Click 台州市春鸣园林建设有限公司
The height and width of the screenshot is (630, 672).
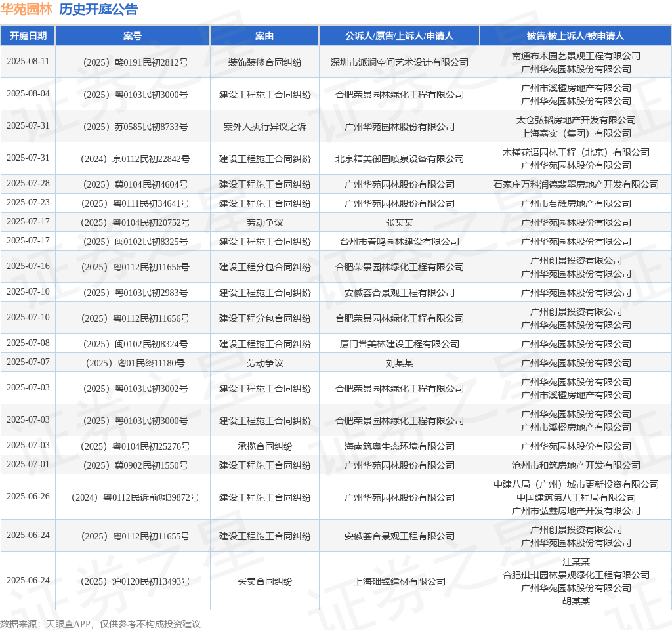(400, 241)
